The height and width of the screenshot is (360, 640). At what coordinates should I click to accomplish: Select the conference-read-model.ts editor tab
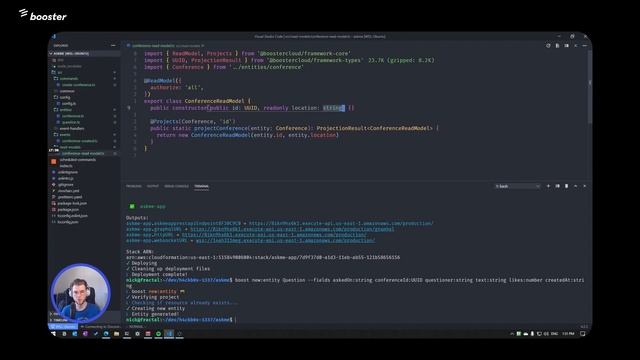coord(164,46)
